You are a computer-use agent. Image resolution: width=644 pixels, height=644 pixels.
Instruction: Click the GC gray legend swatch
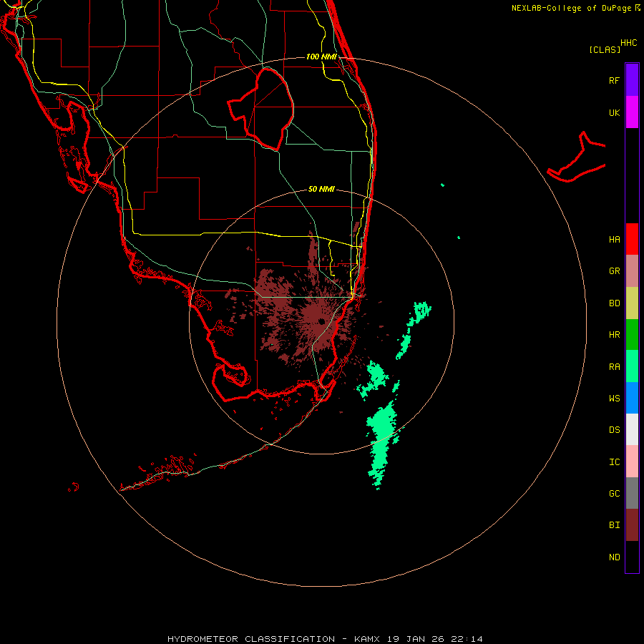[x=632, y=493]
